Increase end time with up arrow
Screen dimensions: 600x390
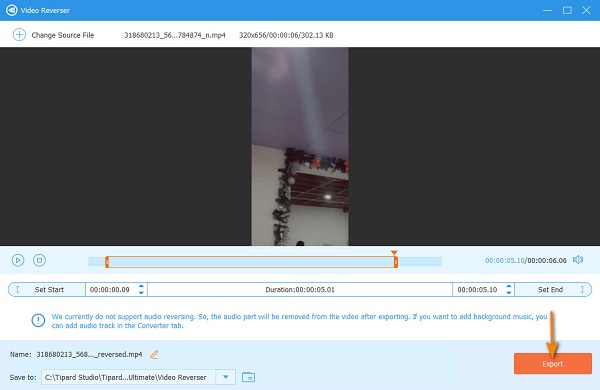tap(509, 286)
